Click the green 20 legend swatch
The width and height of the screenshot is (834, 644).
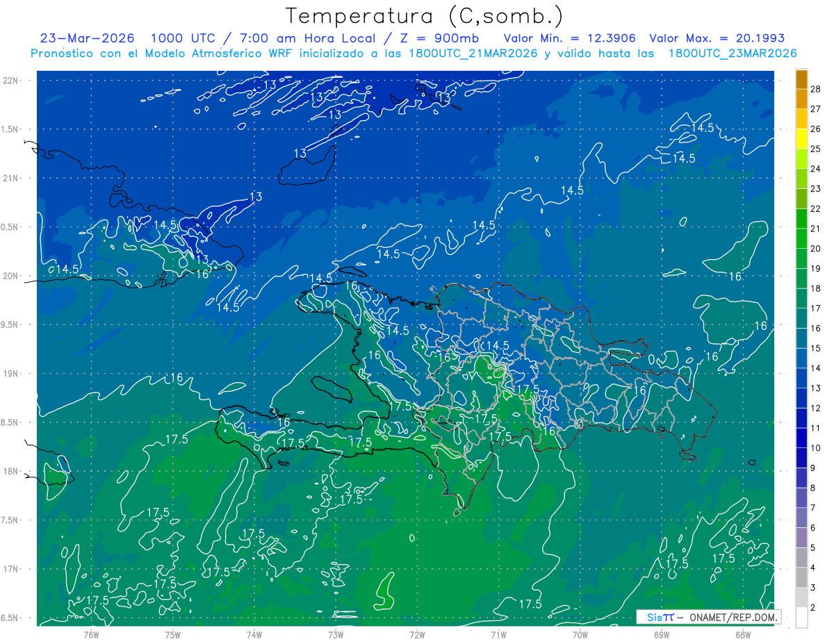coord(801,240)
